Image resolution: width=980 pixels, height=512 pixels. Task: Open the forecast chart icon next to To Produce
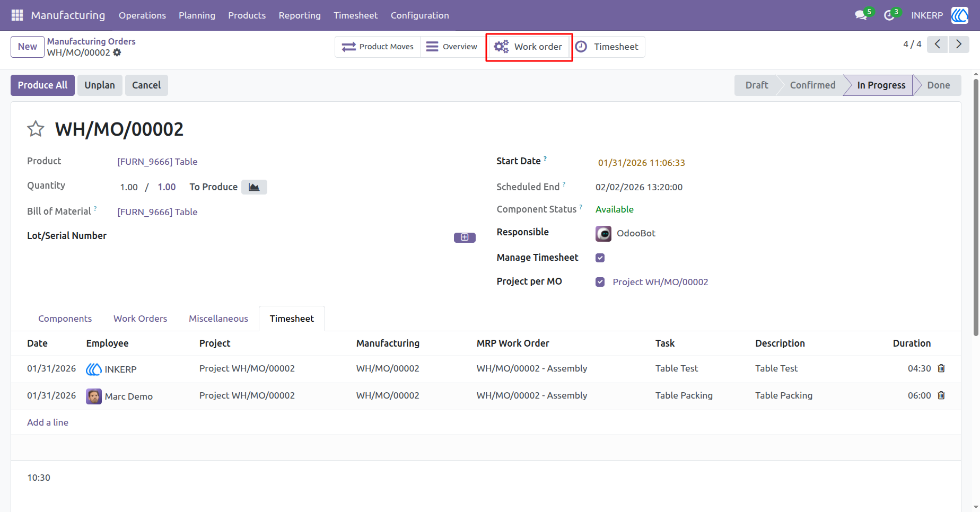tap(254, 187)
